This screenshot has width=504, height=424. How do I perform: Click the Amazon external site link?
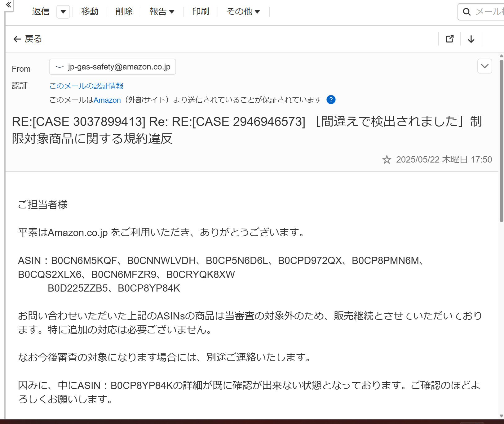coord(107,100)
